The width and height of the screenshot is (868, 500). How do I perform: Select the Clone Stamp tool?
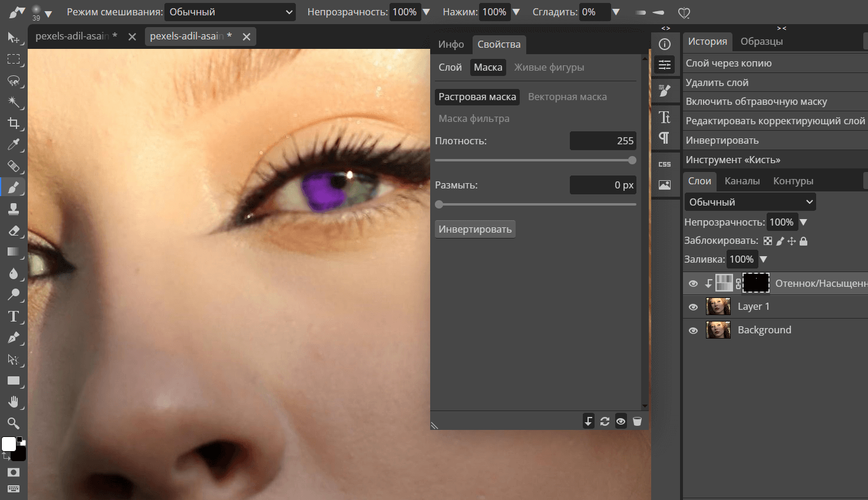13,208
